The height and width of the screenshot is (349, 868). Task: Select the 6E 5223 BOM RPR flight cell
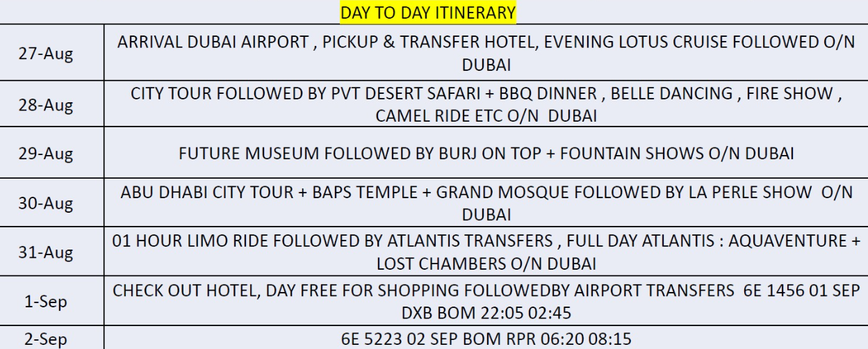[486, 338]
